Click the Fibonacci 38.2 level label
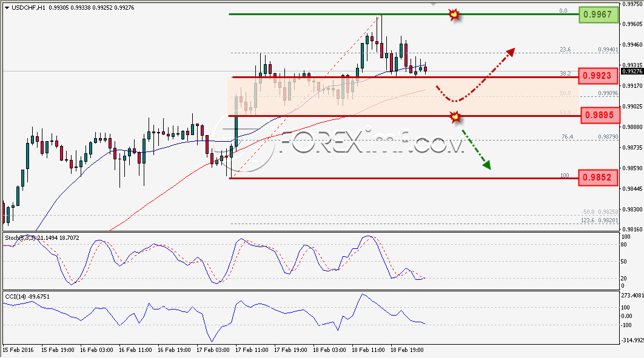Screen dimensions: 644x358 tap(565, 74)
